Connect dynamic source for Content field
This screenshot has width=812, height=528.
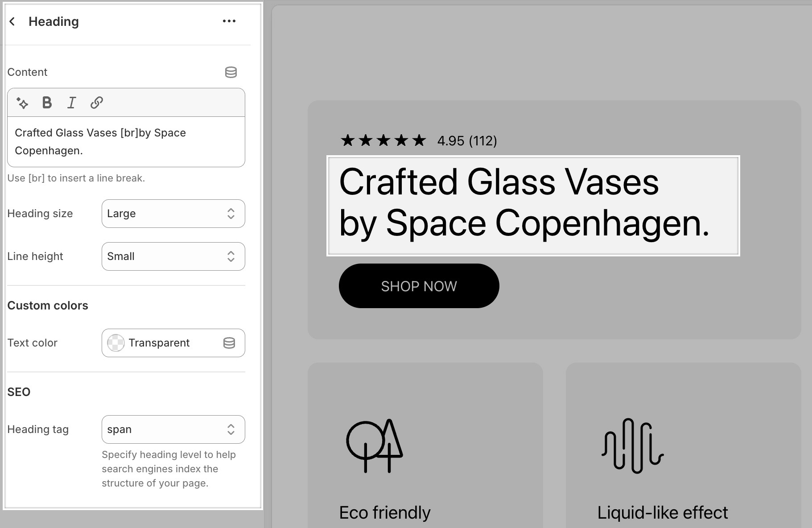click(x=231, y=72)
